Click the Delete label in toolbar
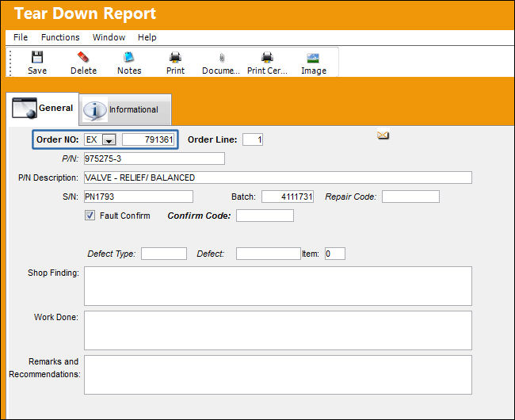Image resolution: width=515 pixels, height=420 pixels. pos(83,71)
